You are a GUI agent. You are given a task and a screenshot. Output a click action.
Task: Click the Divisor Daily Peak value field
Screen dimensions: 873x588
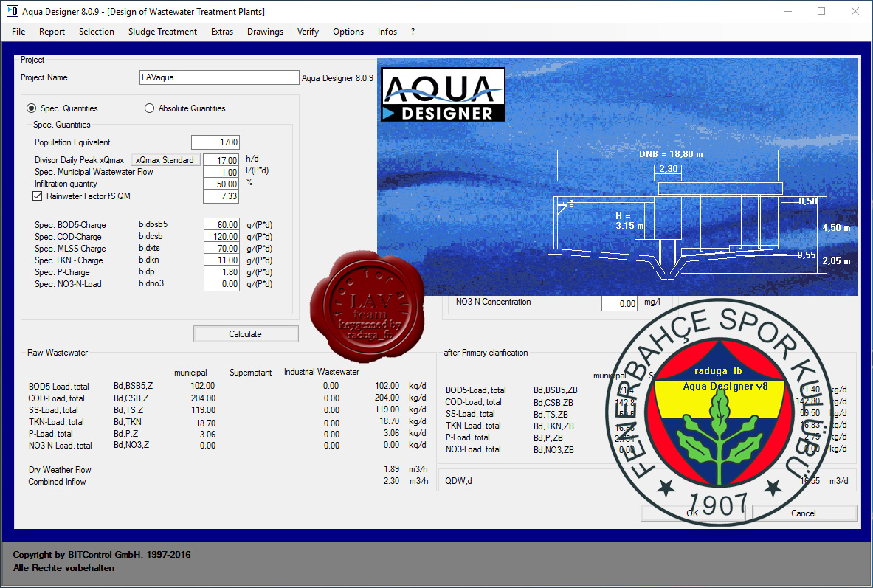point(221,160)
